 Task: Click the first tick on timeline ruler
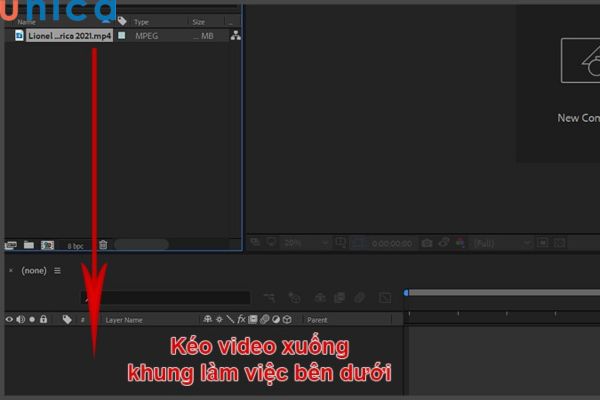pyautogui.click(x=409, y=314)
